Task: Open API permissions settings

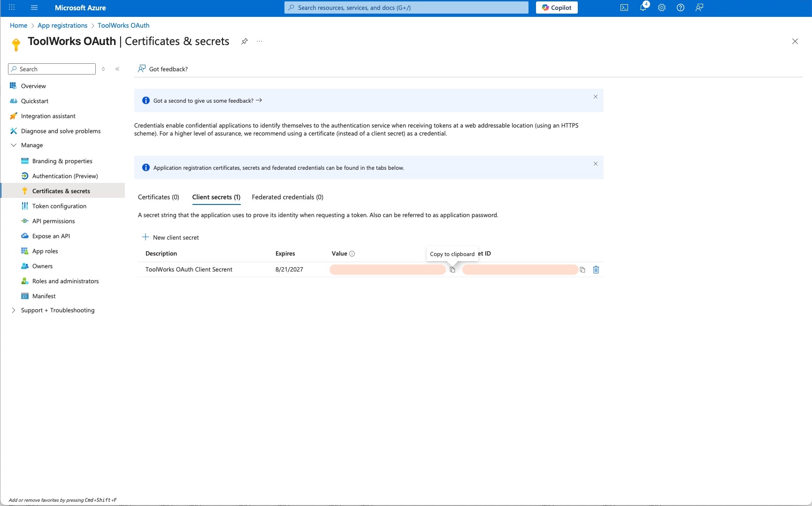Action: click(54, 221)
